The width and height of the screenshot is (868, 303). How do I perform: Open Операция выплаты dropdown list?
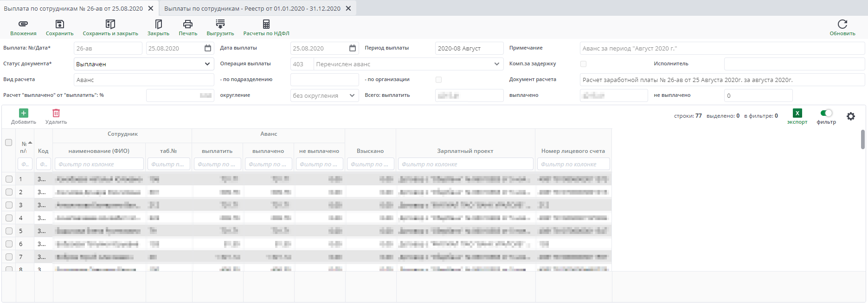point(497,64)
